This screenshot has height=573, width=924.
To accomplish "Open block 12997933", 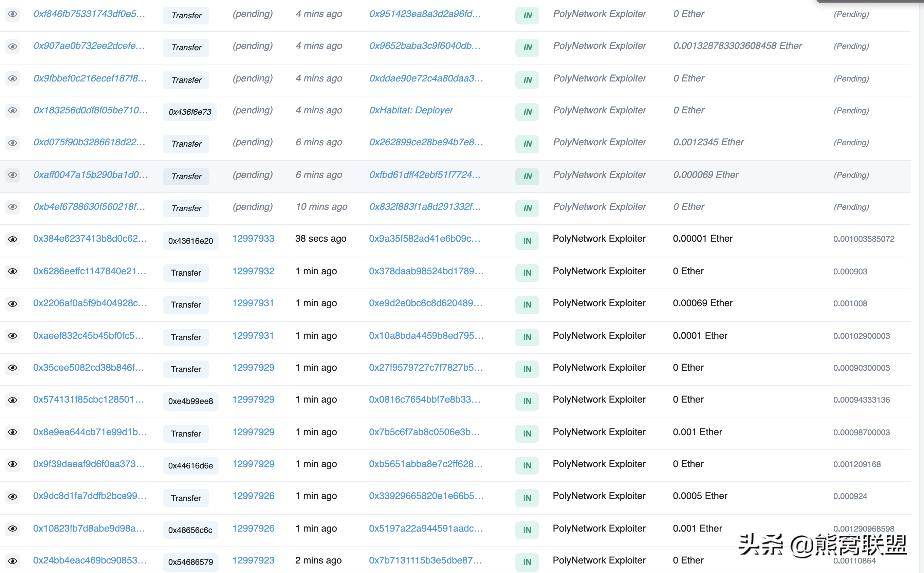I will [x=253, y=238].
